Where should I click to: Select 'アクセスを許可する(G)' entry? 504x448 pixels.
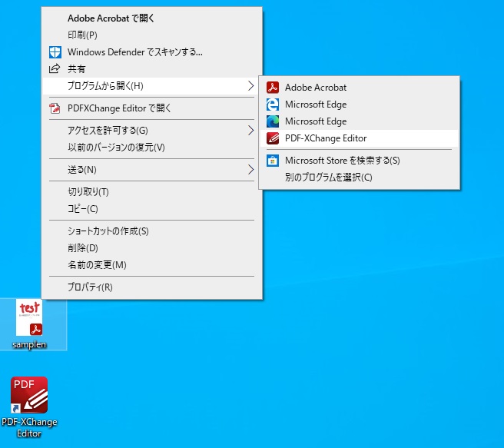click(151, 131)
